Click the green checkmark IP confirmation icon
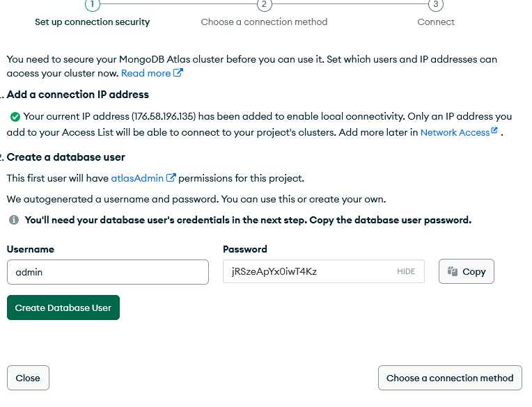This screenshot has height=407, width=532. 15,117
